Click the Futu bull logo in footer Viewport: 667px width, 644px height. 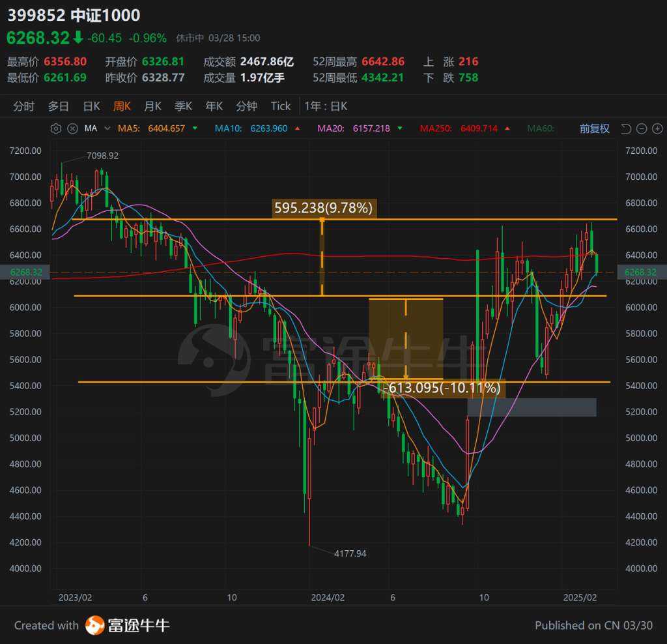pyautogui.click(x=95, y=625)
